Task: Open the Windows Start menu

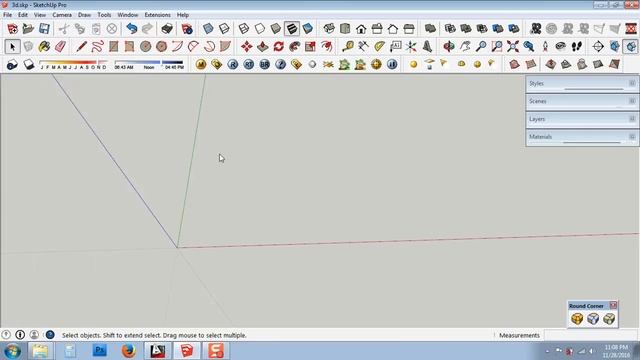Action: 12,351
